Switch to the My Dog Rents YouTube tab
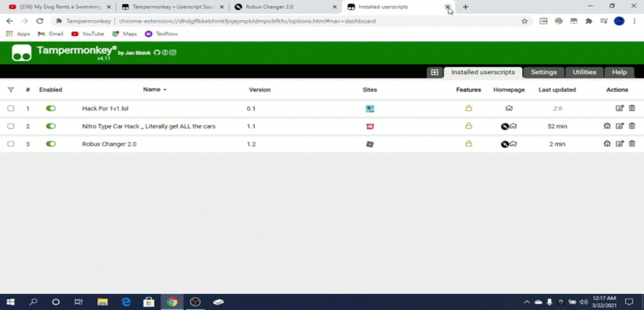 [x=60, y=7]
